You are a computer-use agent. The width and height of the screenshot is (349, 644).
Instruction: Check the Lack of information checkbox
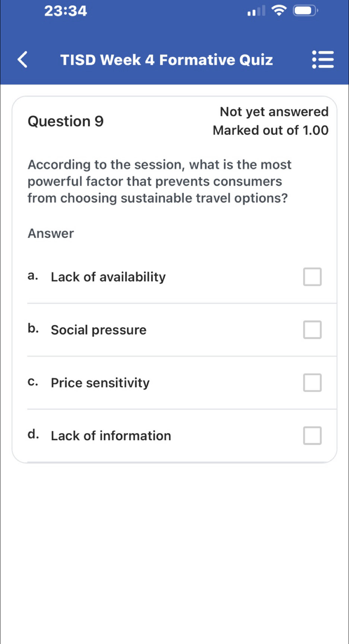[312, 435]
